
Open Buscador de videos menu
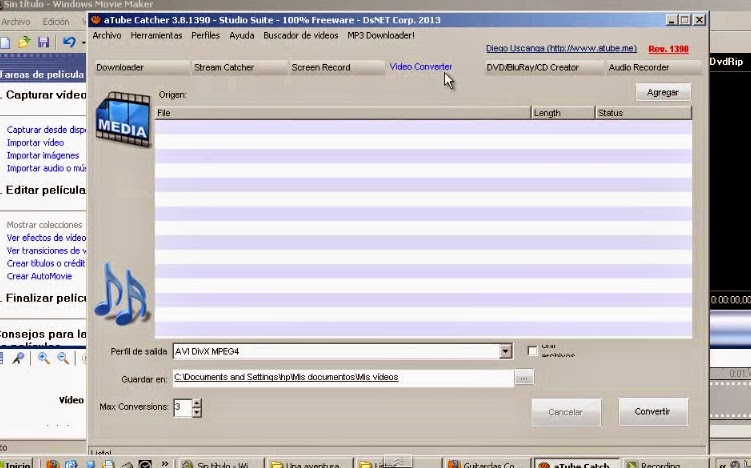300,35
